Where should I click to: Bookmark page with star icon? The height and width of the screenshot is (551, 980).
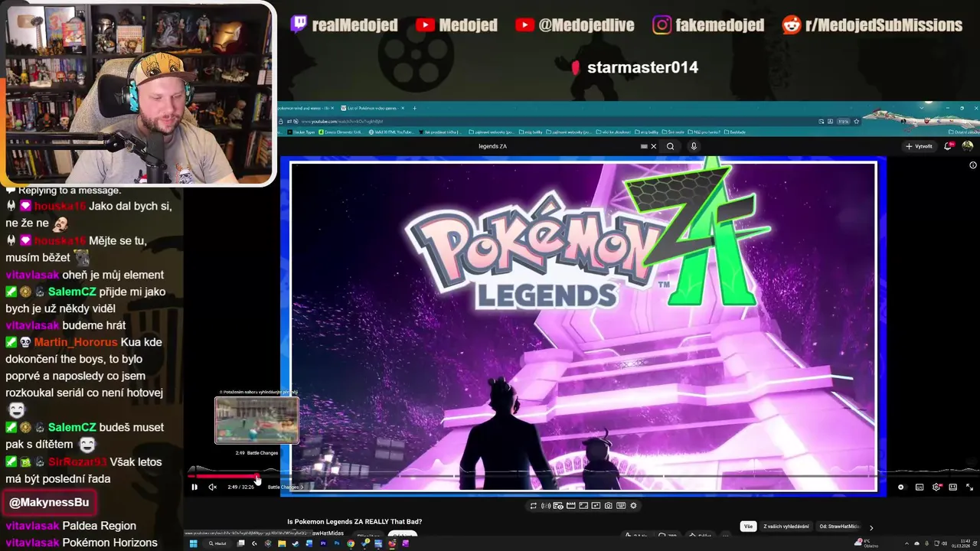coord(856,121)
